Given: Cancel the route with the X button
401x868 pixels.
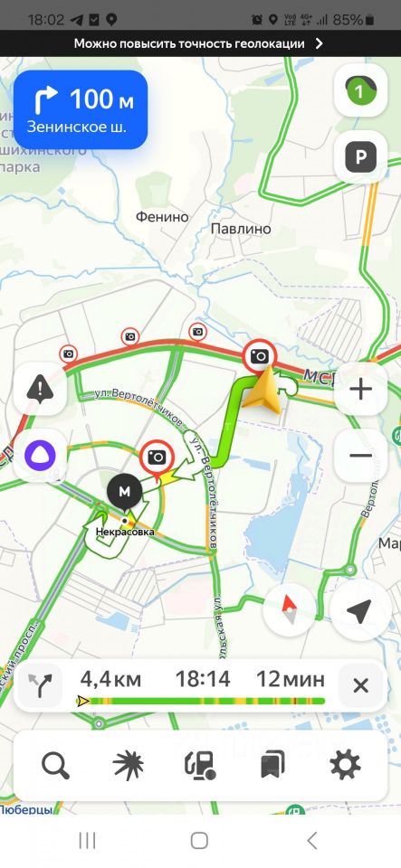Looking at the screenshot, I should [360, 686].
